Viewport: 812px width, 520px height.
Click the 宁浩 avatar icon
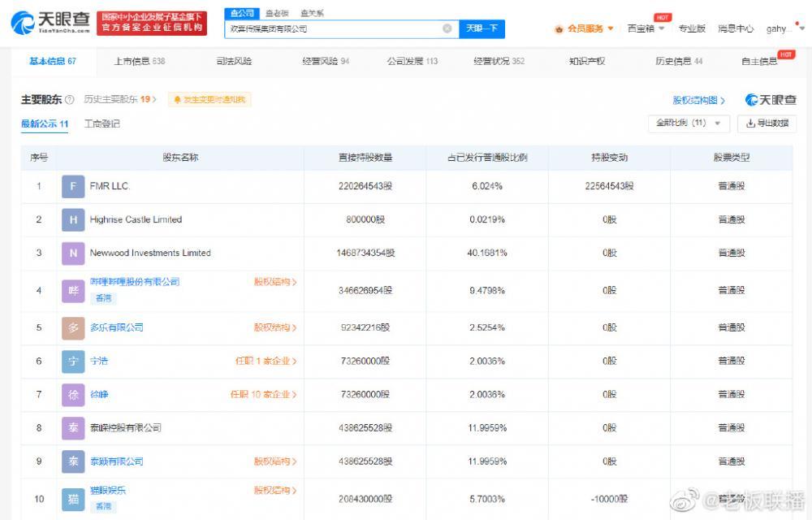(73, 362)
